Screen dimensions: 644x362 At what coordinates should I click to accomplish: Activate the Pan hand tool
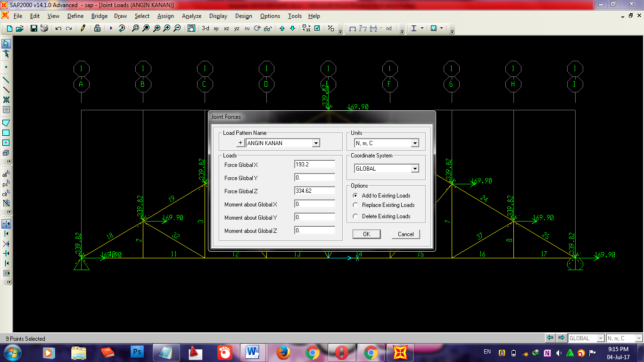[x=191, y=28]
